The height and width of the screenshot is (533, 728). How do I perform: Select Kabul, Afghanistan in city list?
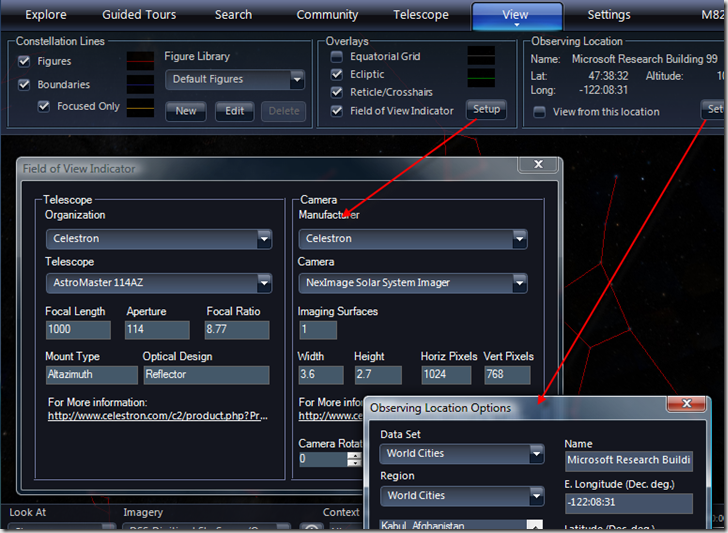point(422,525)
